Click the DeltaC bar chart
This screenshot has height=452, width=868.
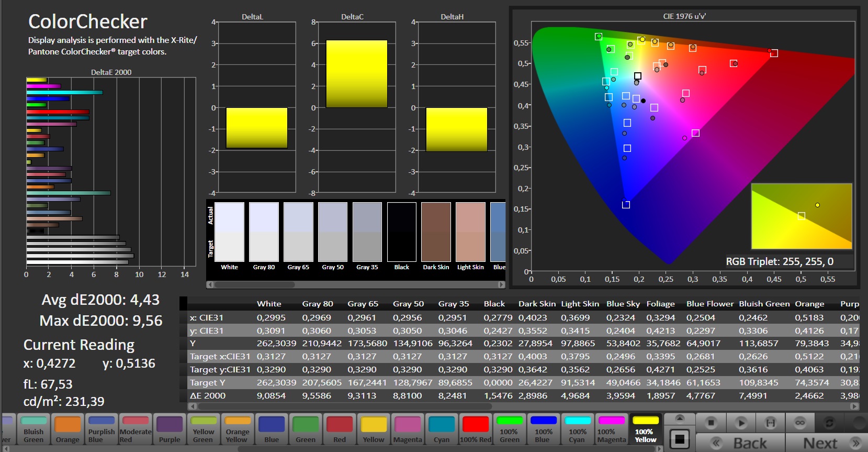point(357,108)
